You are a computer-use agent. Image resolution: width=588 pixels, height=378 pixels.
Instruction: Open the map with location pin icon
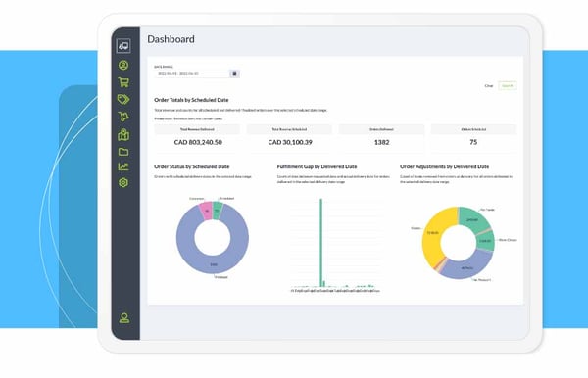(123, 134)
